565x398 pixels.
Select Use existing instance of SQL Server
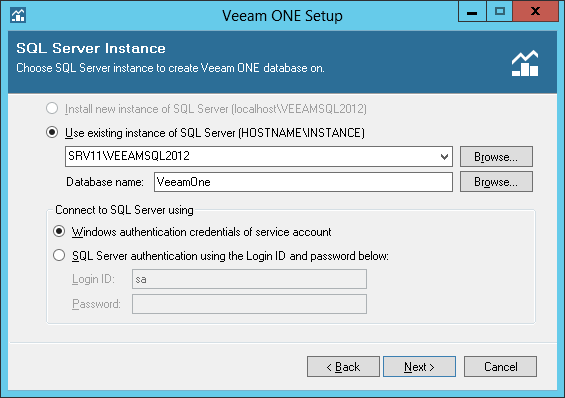52,133
